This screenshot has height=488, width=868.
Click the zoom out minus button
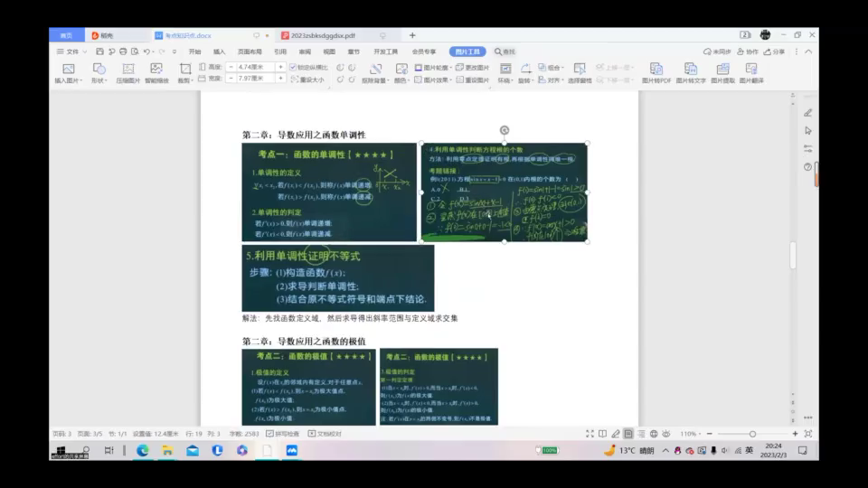pyautogui.click(x=710, y=434)
